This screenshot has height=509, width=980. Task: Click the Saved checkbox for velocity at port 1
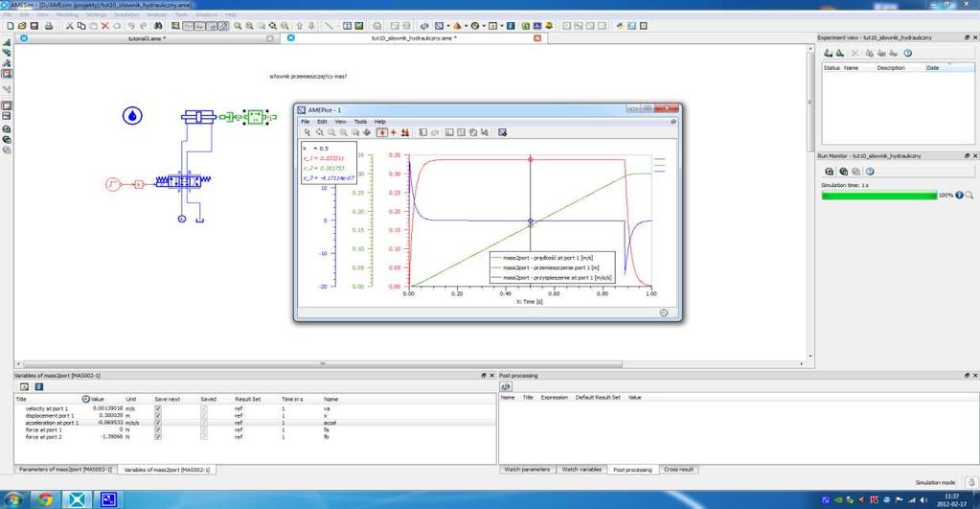point(204,408)
